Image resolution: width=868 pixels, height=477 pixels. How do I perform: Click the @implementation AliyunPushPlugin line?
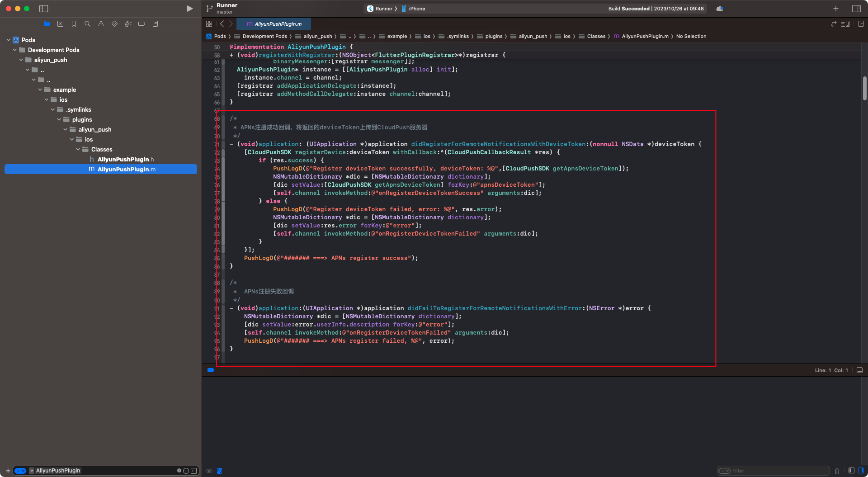click(291, 47)
